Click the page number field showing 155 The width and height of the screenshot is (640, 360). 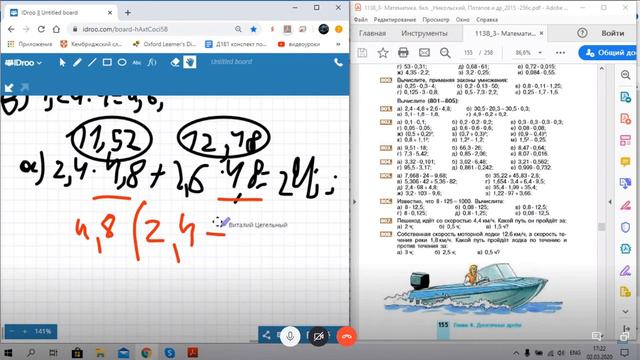pyautogui.click(x=468, y=53)
